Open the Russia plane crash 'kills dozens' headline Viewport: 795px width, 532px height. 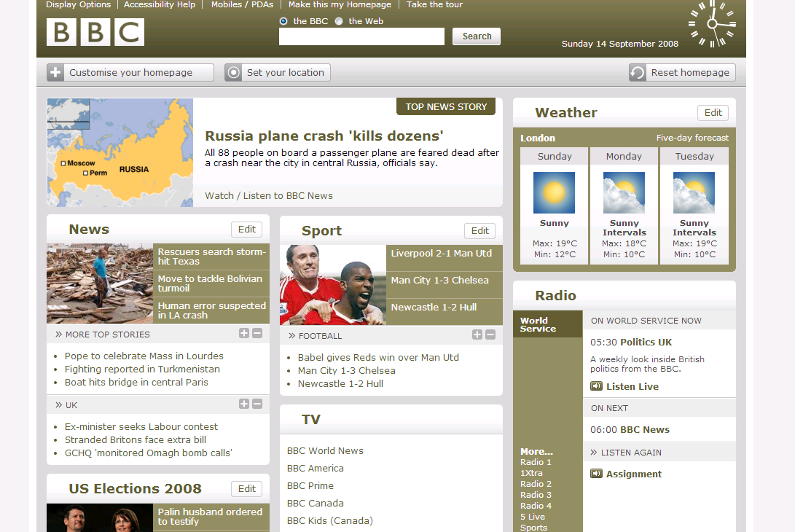pyautogui.click(x=324, y=136)
